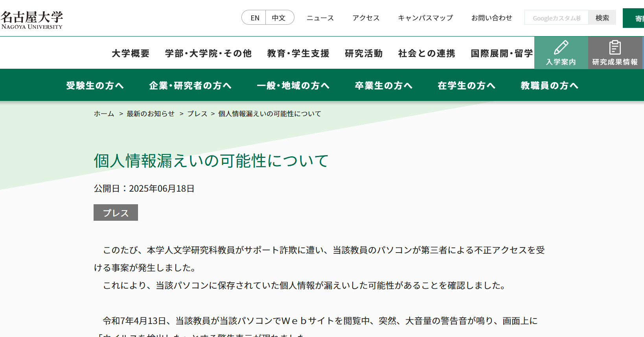The width and height of the screenshot is (644, 337).
Task: Expand the 大学概要 menu
Action: click(131, 53)
